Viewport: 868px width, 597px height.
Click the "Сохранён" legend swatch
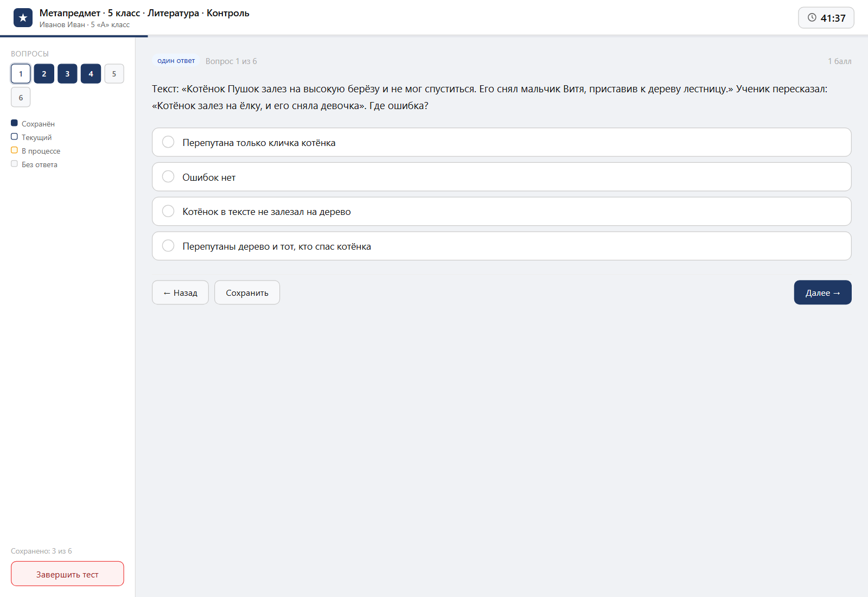[14, 123]
